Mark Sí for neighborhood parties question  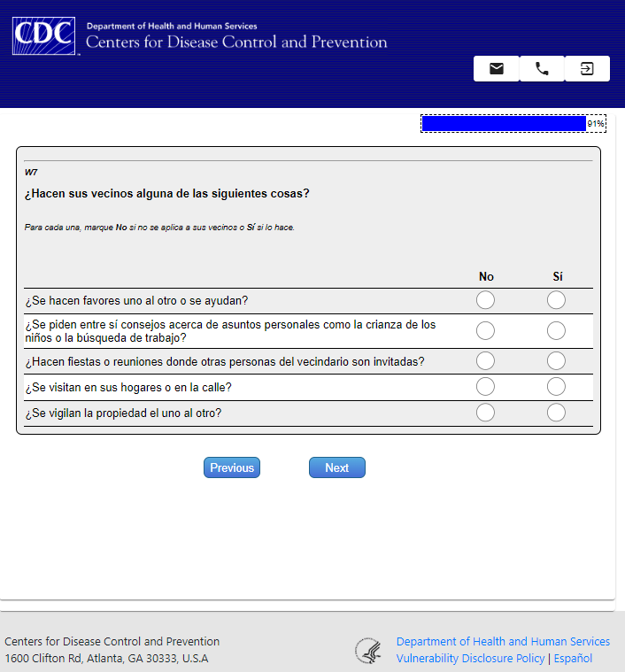pos(556,361)
